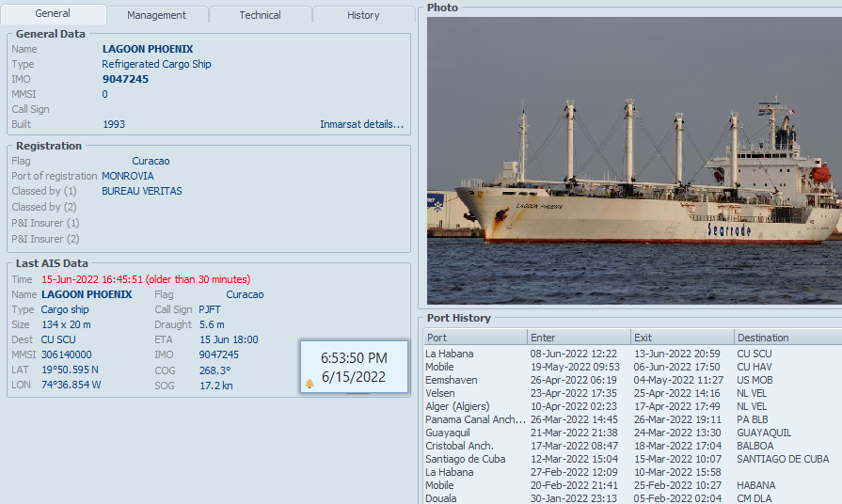
Task: Select the Cristobal Anch. port history row
Action: 632,446
